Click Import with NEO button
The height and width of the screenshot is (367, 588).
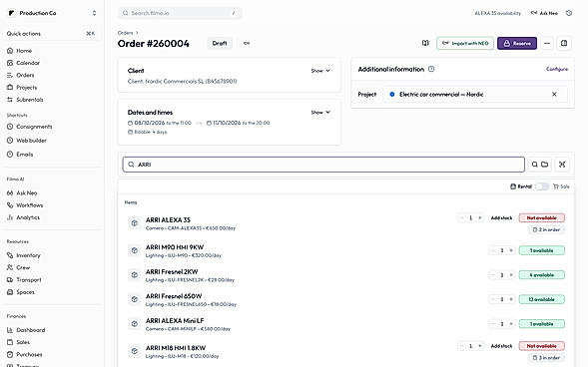coord(465,44)
